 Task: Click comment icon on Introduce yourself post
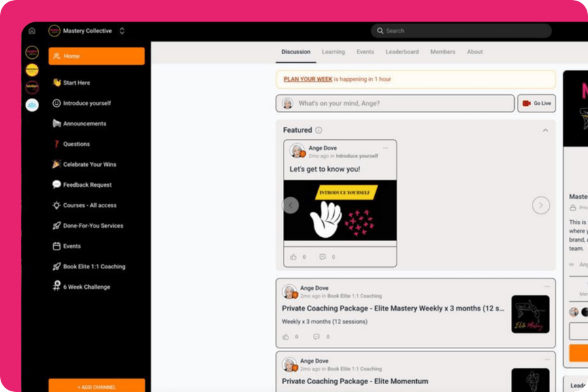click(322, 257)
